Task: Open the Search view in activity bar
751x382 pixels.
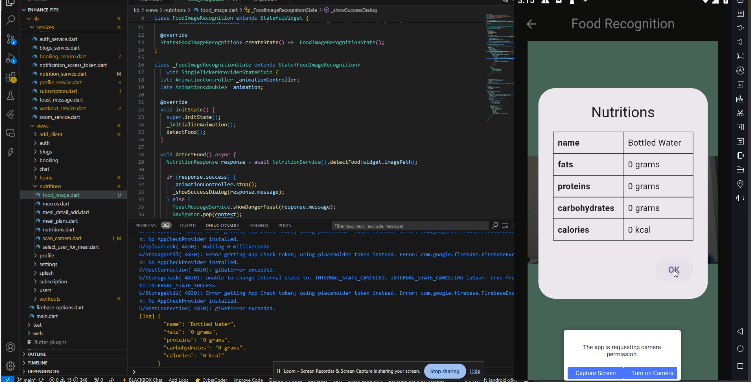Action: 10,20
